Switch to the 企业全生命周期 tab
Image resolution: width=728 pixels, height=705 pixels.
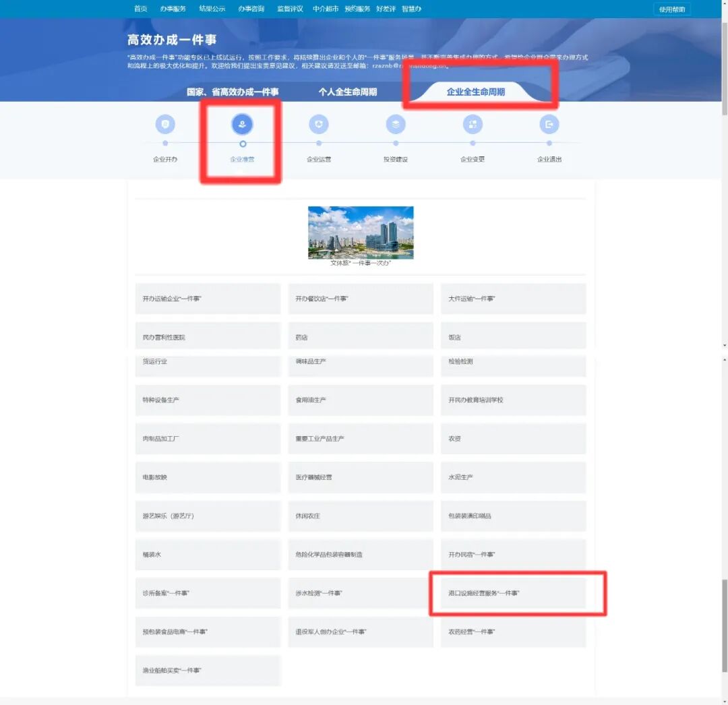click(475, 92)
